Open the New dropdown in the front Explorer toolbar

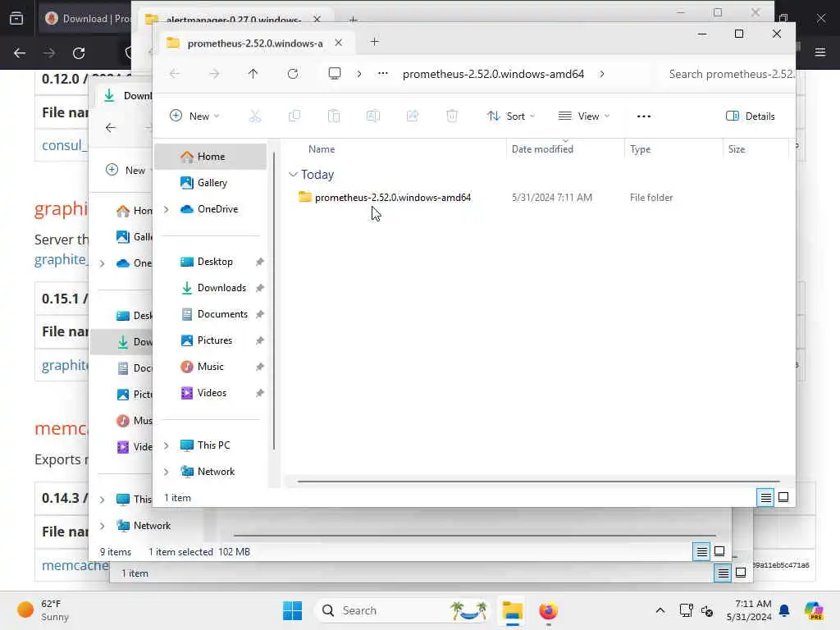pyautogui.click(x=194, y=116)
